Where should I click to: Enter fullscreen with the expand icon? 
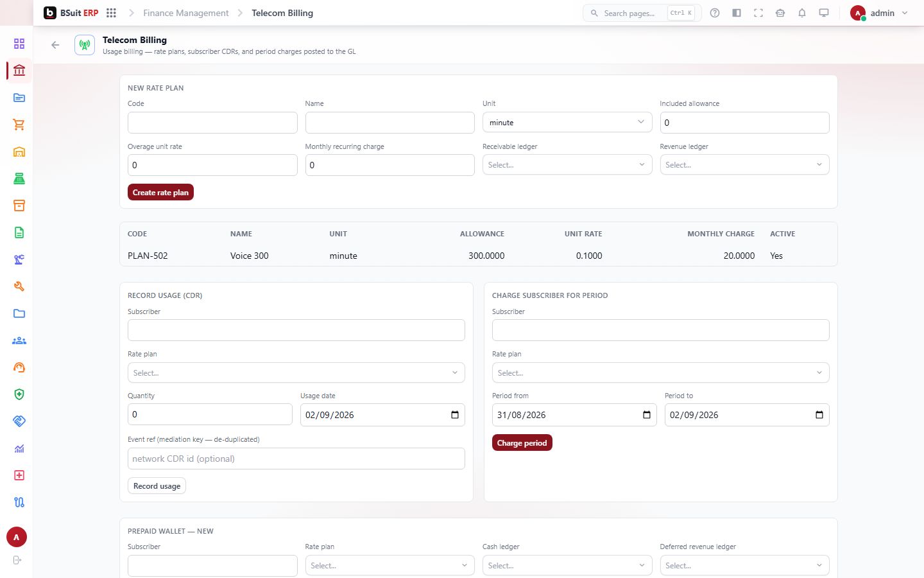point(758,13)
